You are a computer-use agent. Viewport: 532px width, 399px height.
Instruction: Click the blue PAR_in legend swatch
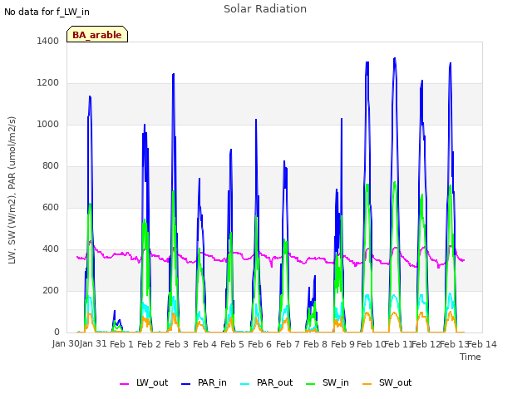click(186, 384)
